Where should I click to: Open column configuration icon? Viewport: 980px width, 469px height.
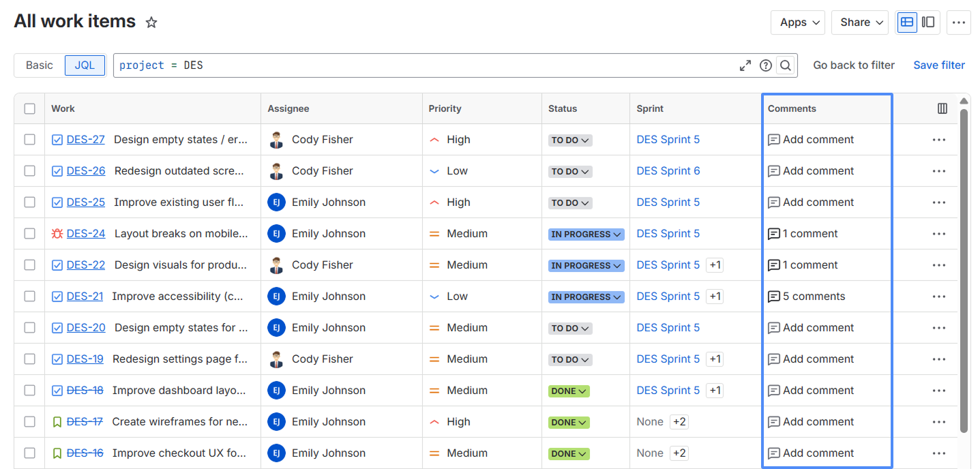click(942, 108)
